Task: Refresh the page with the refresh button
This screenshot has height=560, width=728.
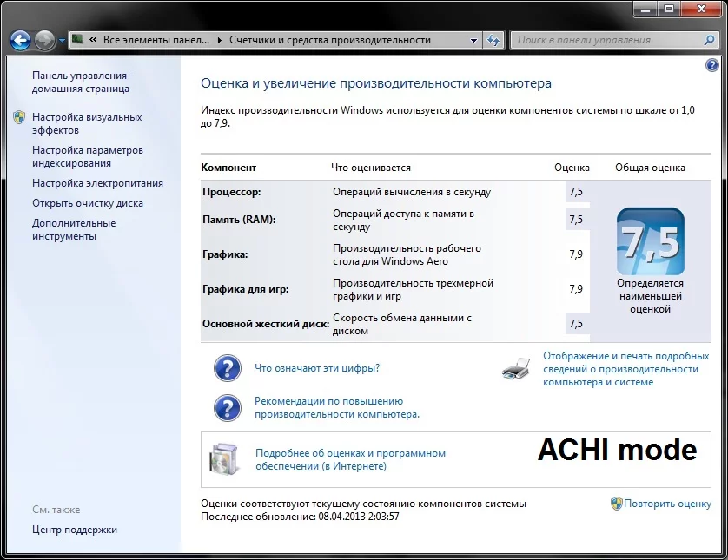Action: [x=493, y=40]
